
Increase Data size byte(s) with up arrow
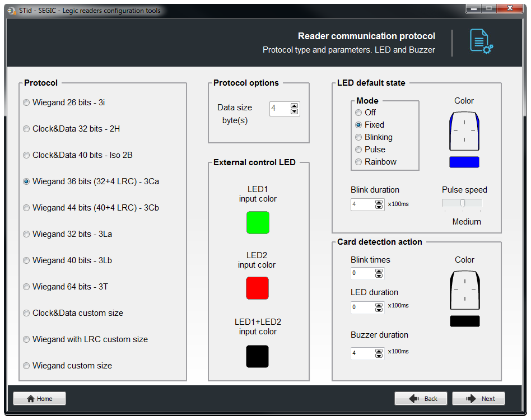pos(294,106)
